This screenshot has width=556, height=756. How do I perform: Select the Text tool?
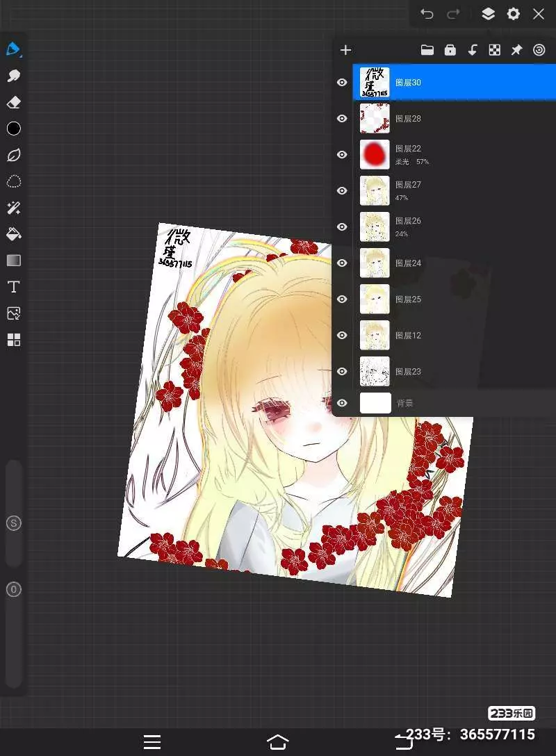click(14, 287)
